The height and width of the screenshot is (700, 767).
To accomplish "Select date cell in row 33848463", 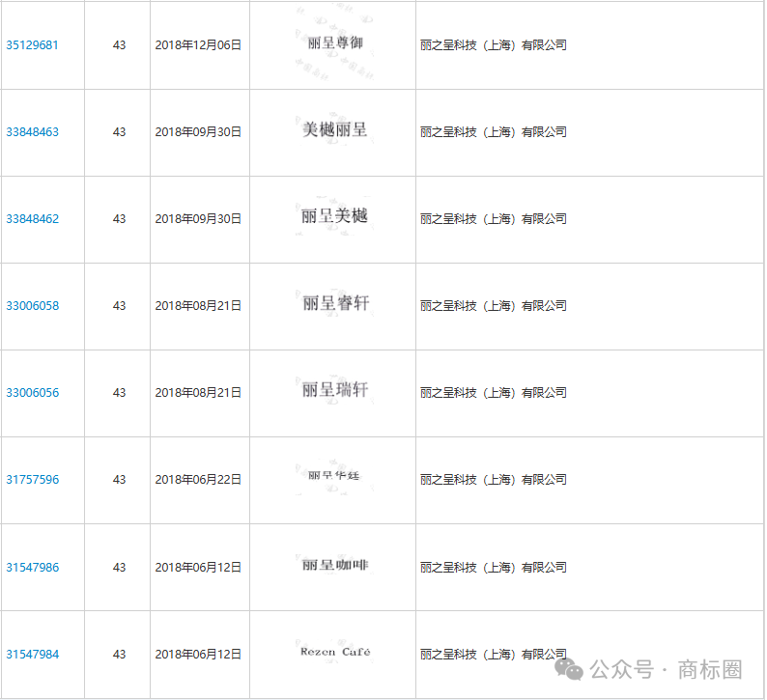I will pyautogui.click(x=198, y=132).
